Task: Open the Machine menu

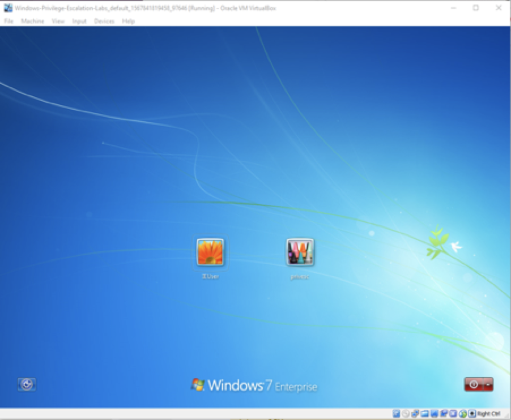Action: (33, 21)
